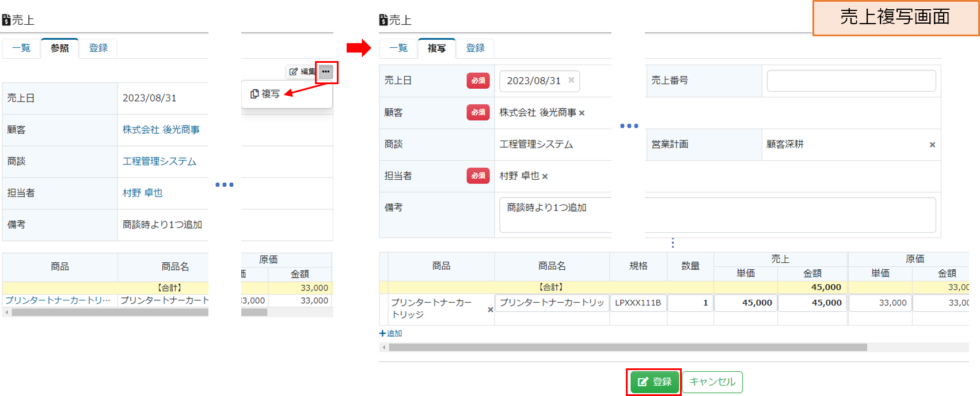Click the 備考 textarea in copy screen
980x396 pixels.
717,215
